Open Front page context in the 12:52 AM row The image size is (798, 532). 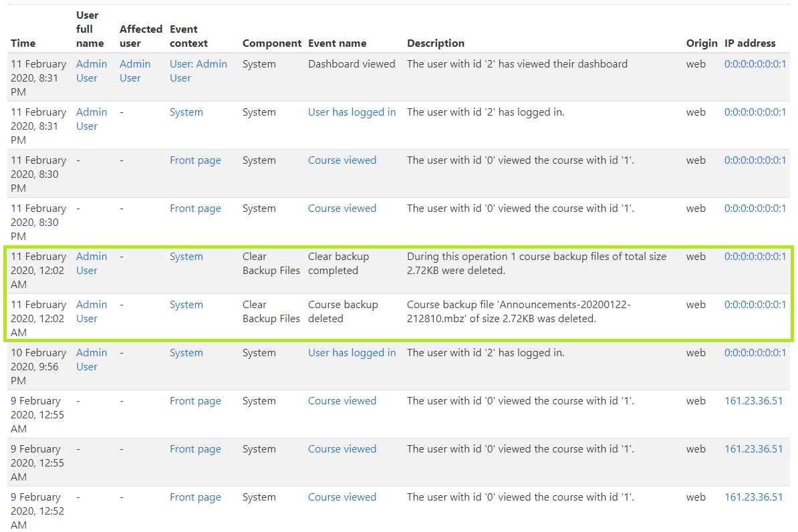pyautogui.click(x=195, y=497)
